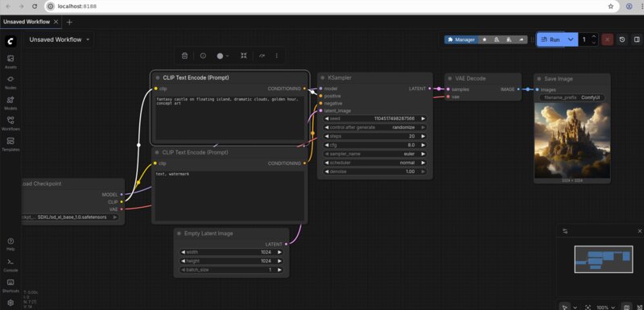Screen dimensions: 644x310
Task: Click KSampler LATENT output slot
Action: pos(430,89)
